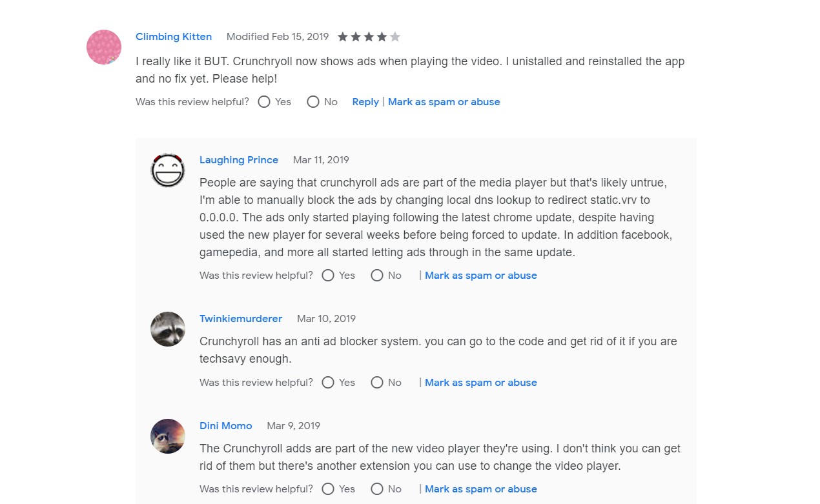Select Yes on Laughing Prince's reply

click(x=328, y=276)
